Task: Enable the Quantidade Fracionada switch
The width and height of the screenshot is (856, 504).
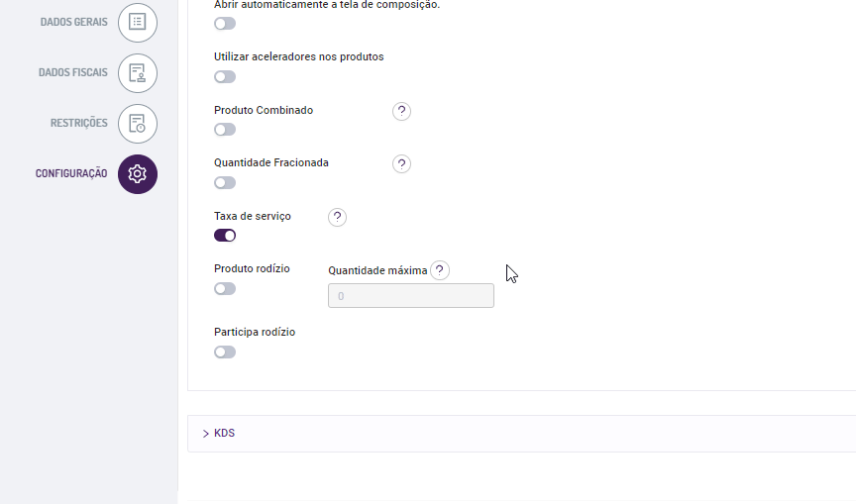Action: click(x=225, y=182)
